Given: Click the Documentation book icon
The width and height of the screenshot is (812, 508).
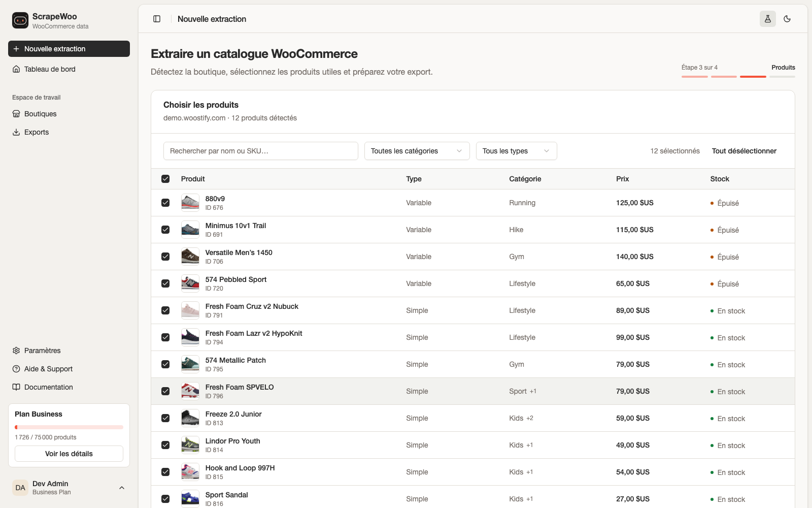Looking at the screenshot, I should click(16, 387).
